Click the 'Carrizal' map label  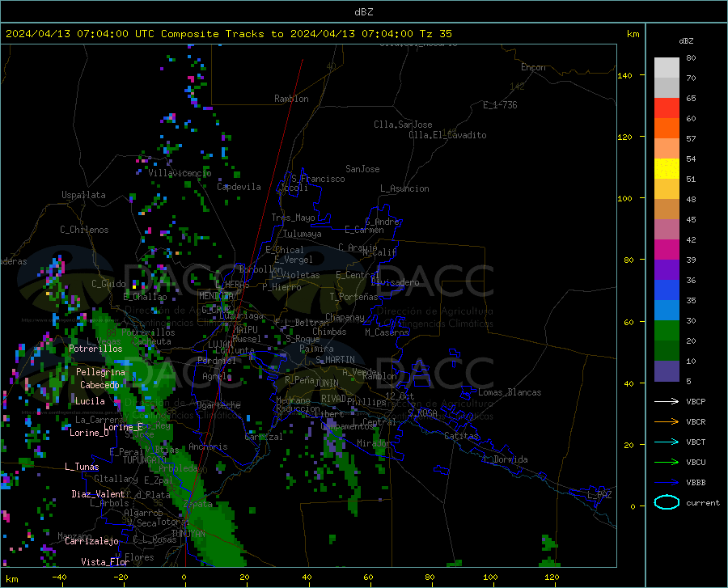[263, 437]
